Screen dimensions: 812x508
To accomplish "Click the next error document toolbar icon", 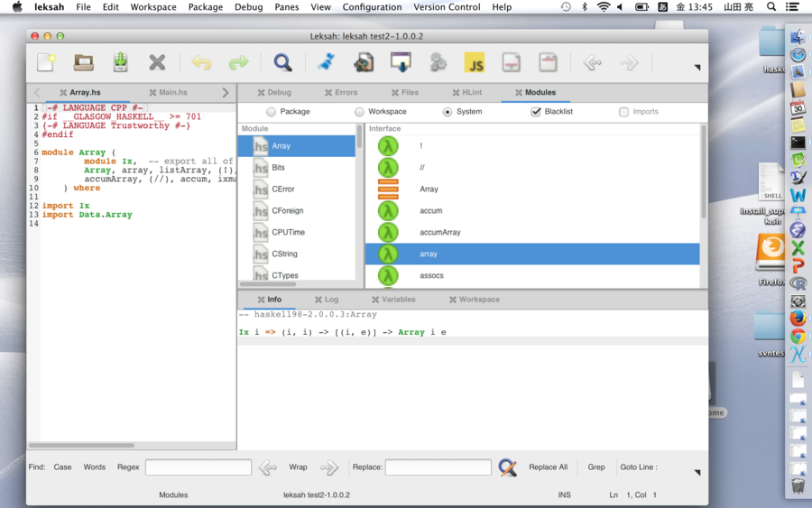I will point(512,62).
